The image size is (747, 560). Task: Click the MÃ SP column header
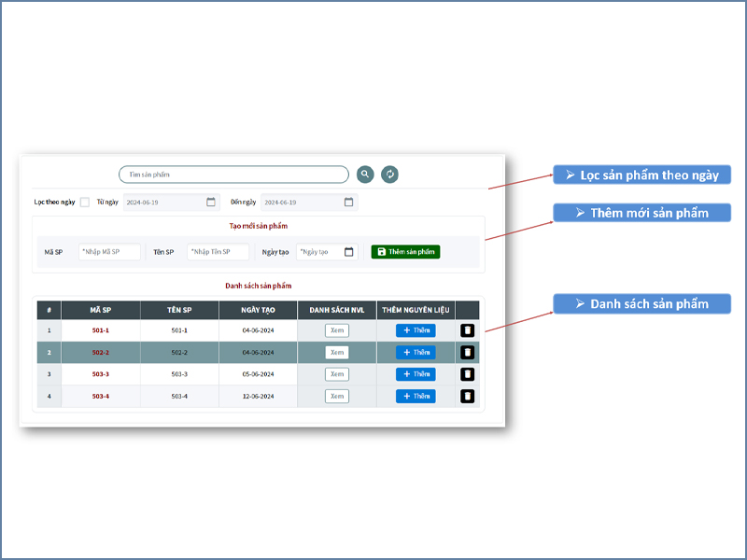pyautogui.click(x=101, y=310)
